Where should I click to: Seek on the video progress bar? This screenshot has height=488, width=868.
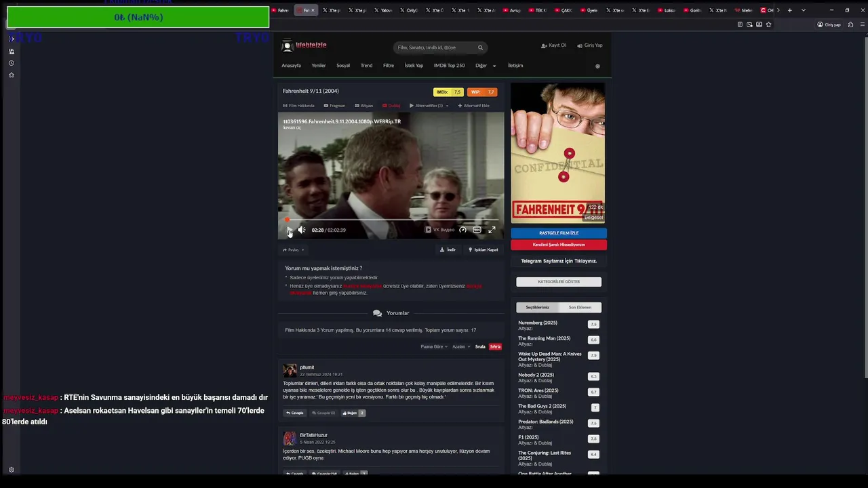point(391,220)
